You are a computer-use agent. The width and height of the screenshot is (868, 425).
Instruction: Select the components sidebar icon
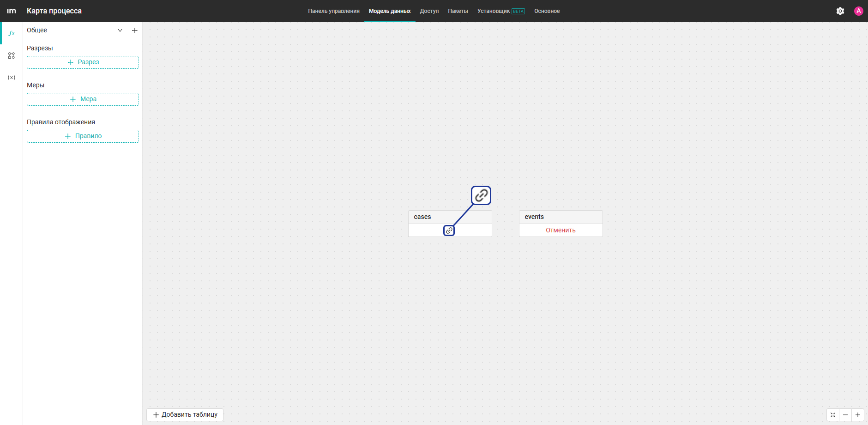pyautogui.click(x=12, y=55)
